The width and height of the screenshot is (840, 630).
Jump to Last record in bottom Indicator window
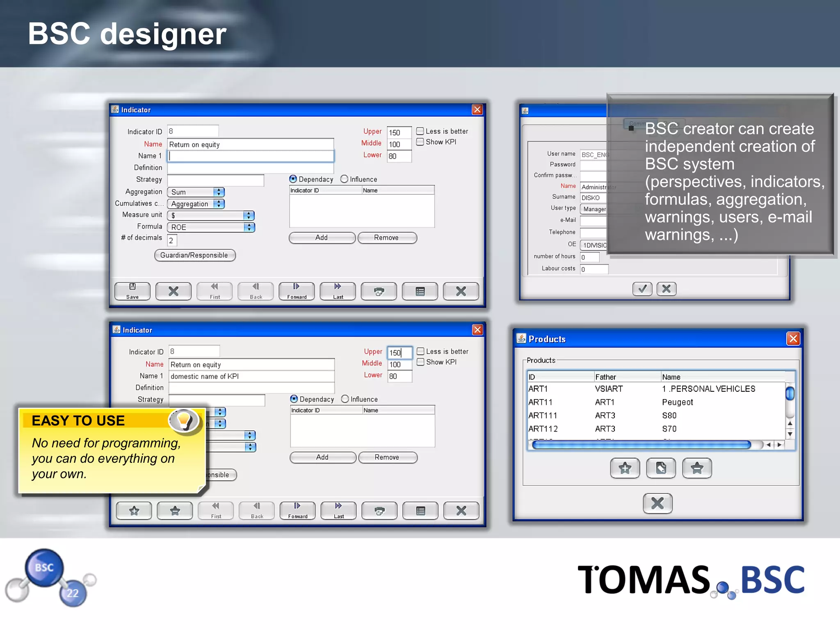[339, 511]
